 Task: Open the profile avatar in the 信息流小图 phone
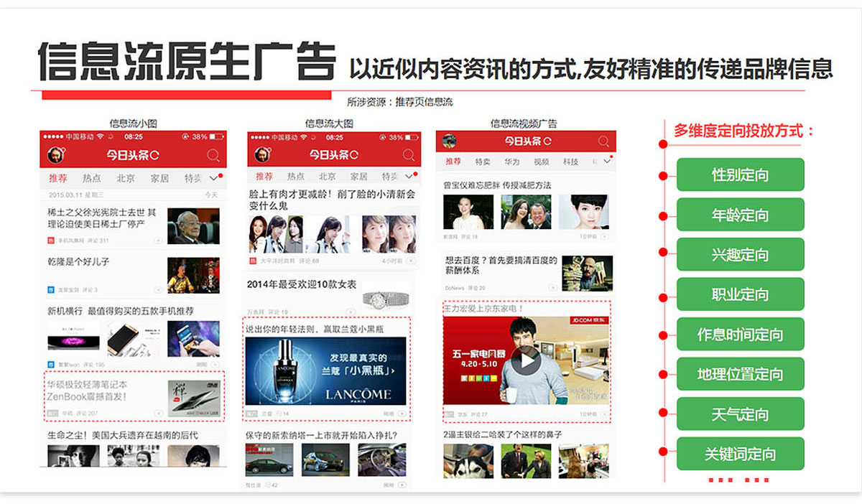tap(55, 154)
